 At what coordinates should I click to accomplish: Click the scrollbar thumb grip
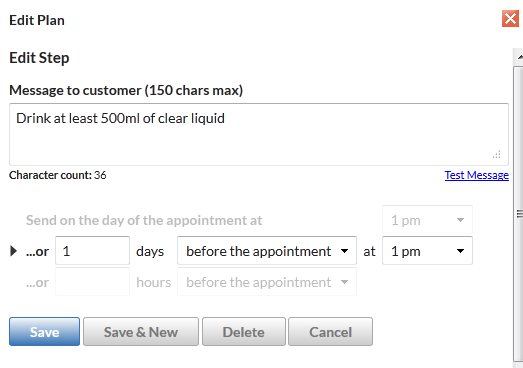(519, 214)
